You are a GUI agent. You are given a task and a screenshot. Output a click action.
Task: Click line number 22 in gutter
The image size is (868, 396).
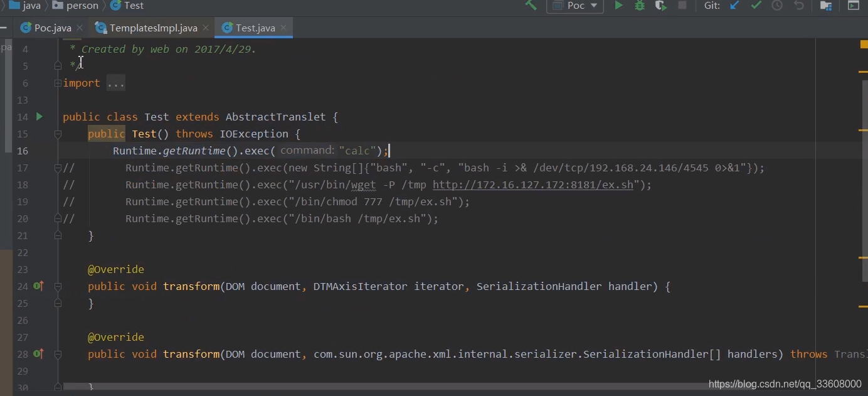point(23,252)
